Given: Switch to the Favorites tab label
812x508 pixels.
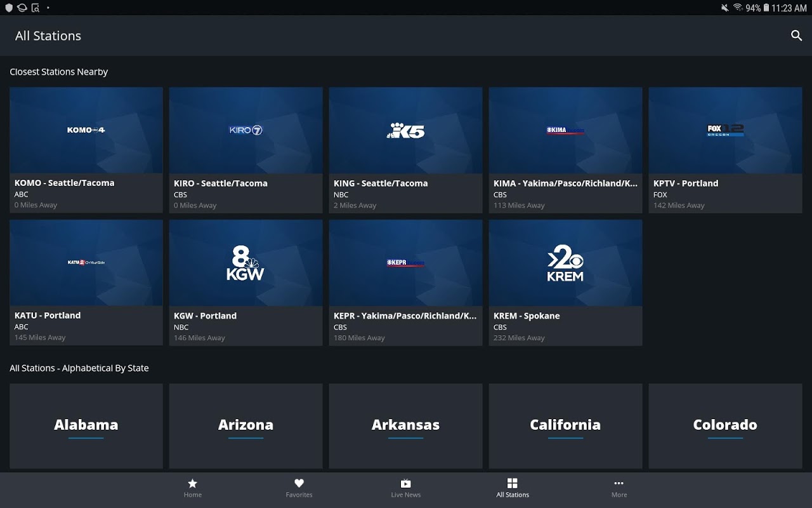Looking at the screenshot, I should pyautogui.click(x=299, y=495).
